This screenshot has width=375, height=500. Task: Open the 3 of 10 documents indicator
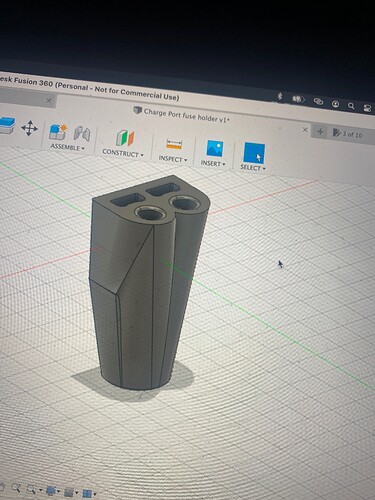coord(348,134)
